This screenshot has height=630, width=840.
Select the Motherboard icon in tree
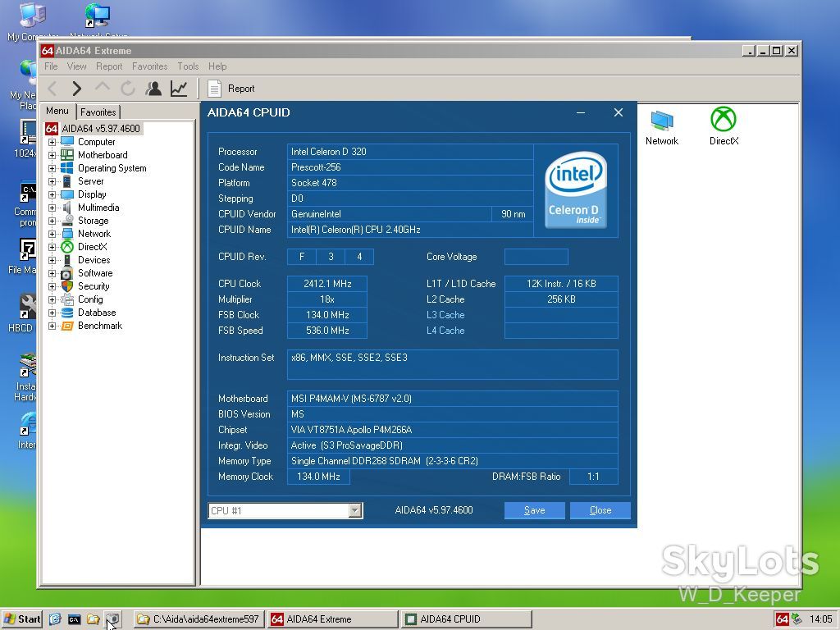[67, 155]
